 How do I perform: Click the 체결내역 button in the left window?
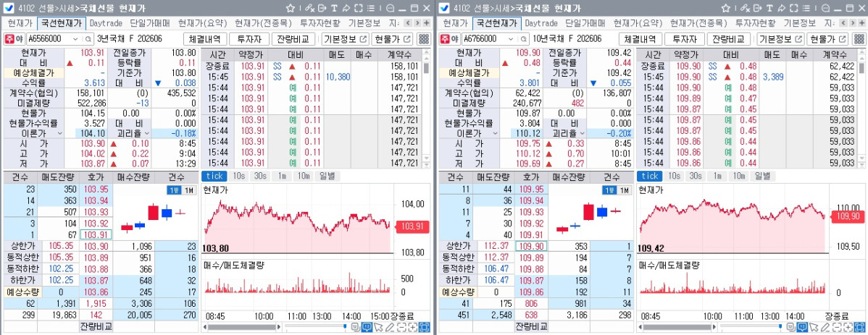point(205,39)
